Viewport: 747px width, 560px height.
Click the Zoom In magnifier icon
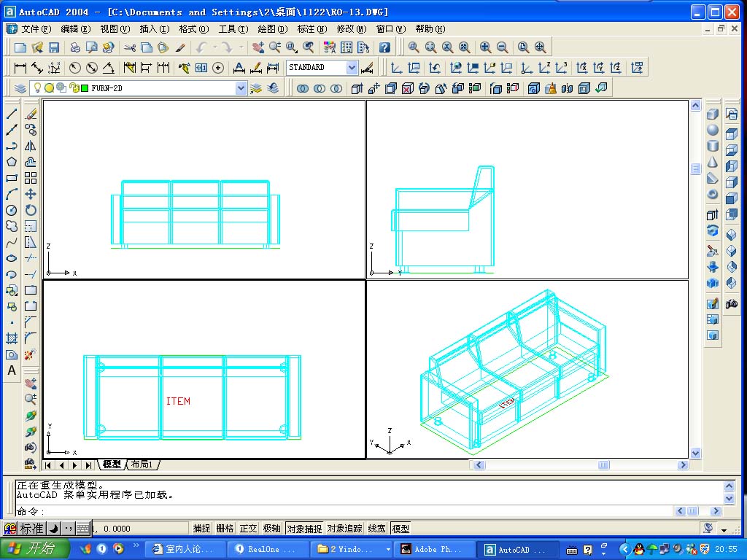[485, 47]
